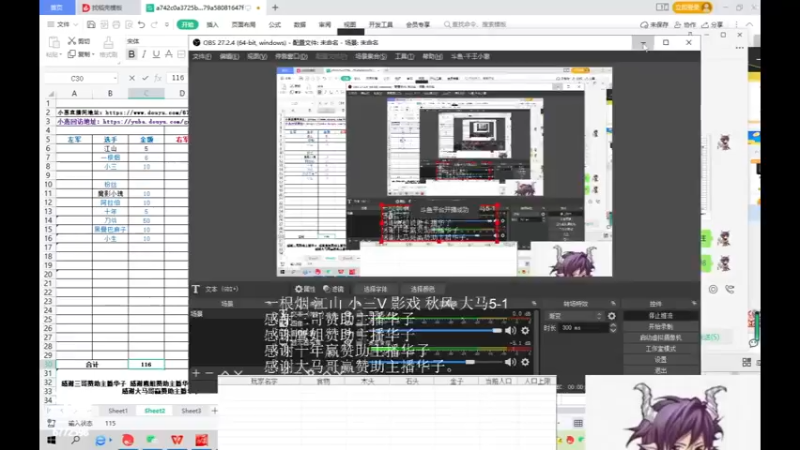The height and width of the screenshot is (450, 800).
Task: Select the 开始 ribbon tab
Action: 187,24
